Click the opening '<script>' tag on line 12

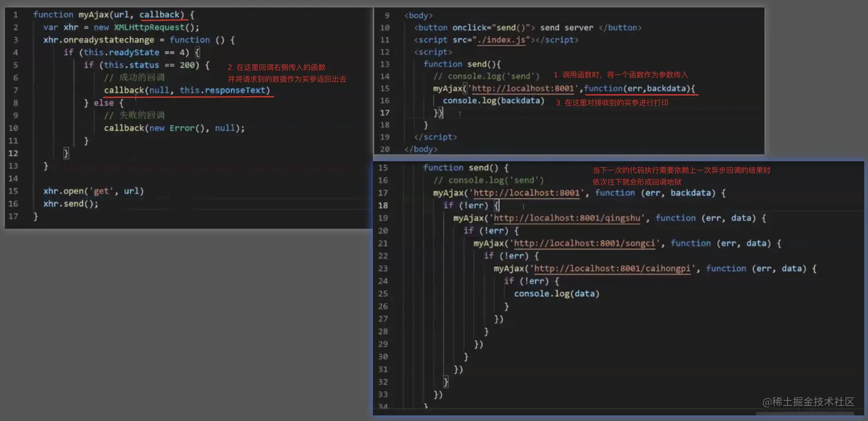coord(433,52)
